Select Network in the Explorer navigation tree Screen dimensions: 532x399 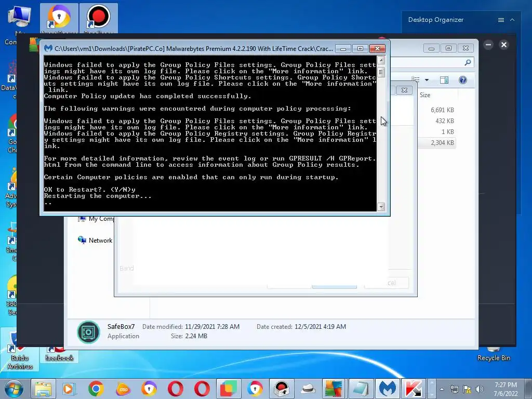pos(96,241)
